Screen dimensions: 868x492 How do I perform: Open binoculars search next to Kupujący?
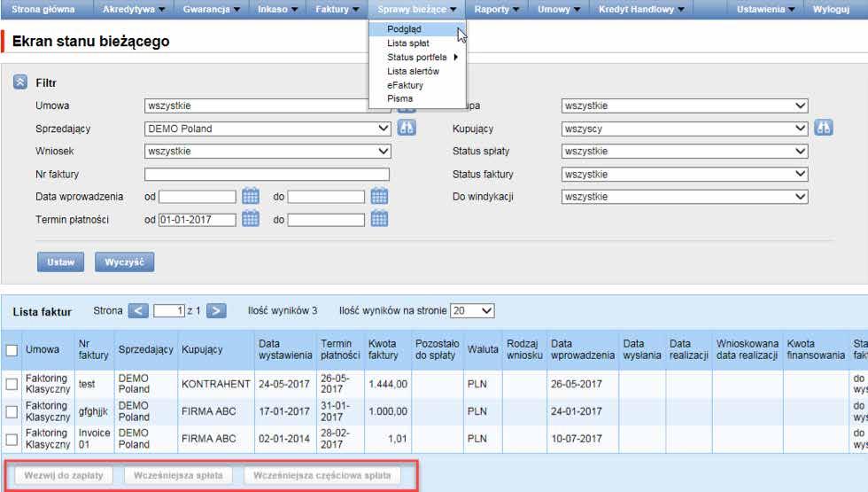tap(824, 128)
